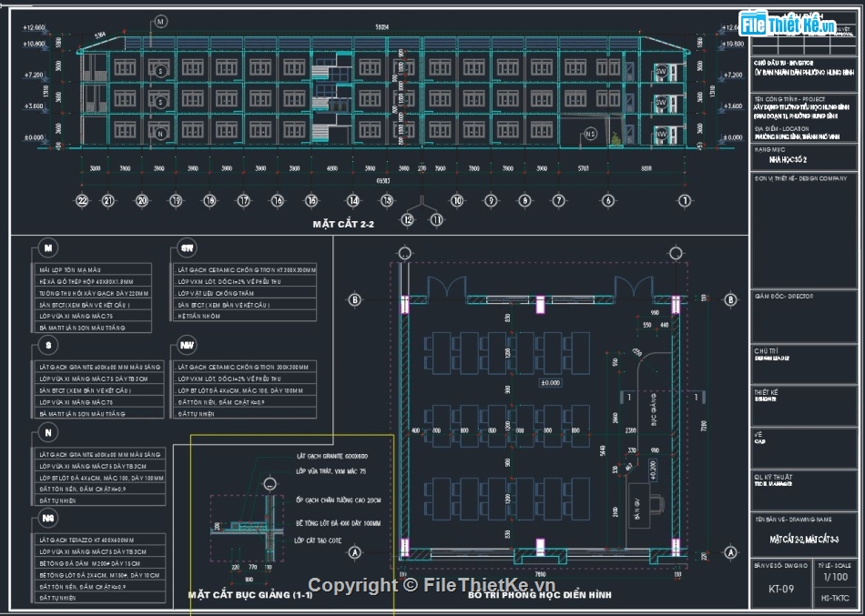Viewport: 865px width, 616px height.
Task: Click the code 'HS-TKTC' in the title block
Action: point(835,599)
